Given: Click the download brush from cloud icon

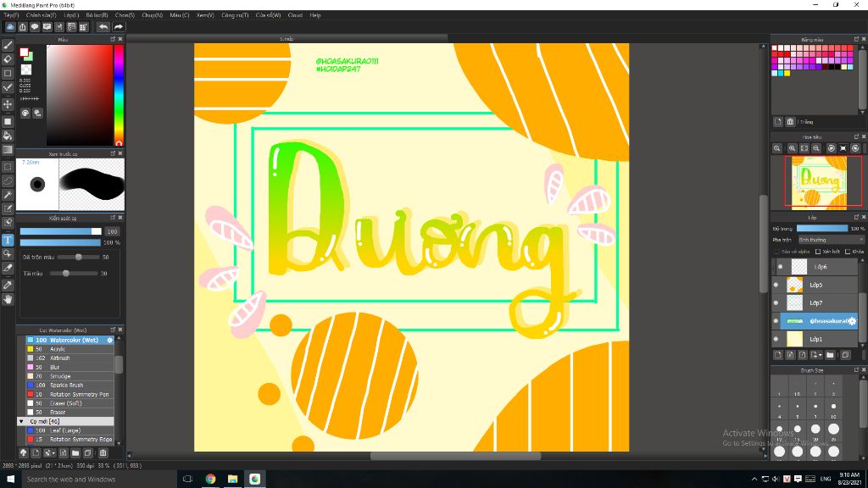Looking at the screenshot, I should [x=23, y=452].
